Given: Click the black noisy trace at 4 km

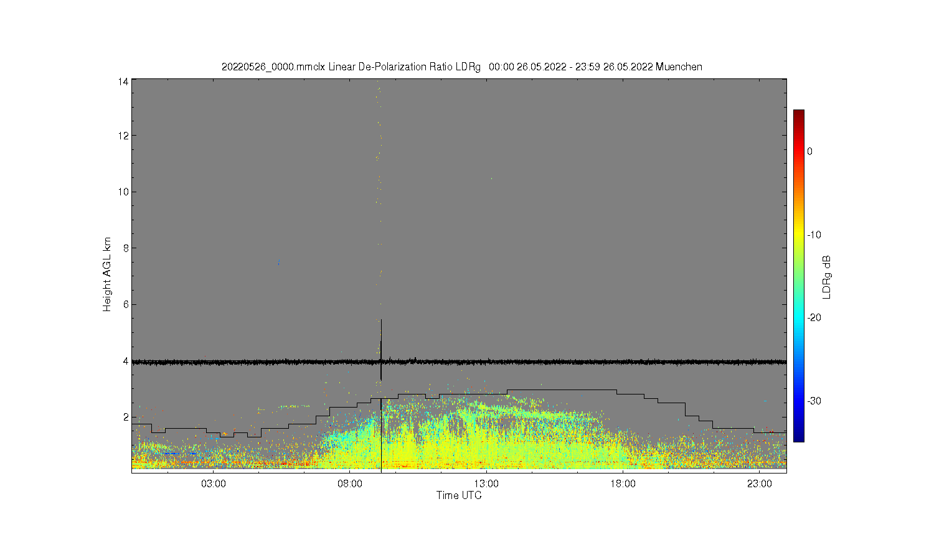Looking at the screenshot, I should [459, 362].
